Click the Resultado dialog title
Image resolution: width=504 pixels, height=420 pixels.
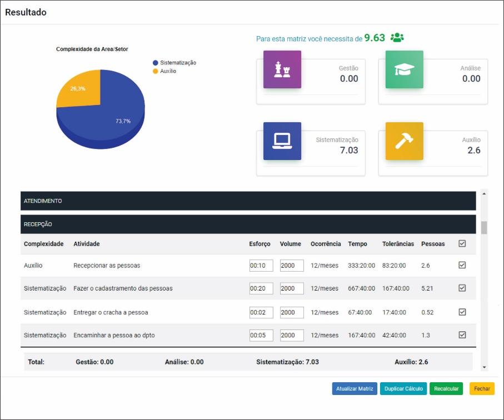coord(26,12)
